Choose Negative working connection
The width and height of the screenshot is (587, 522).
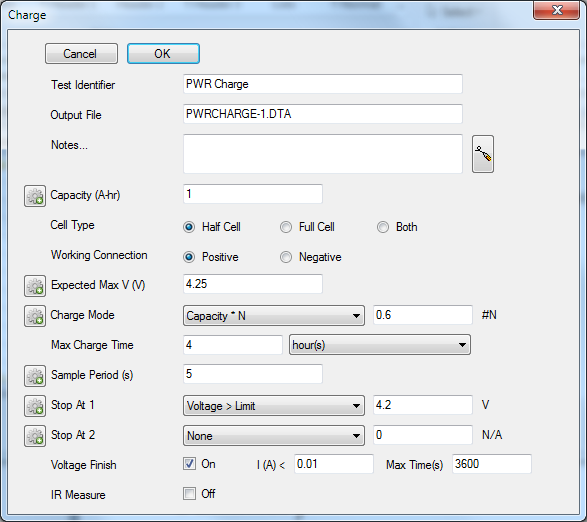[x=286, y=257]
